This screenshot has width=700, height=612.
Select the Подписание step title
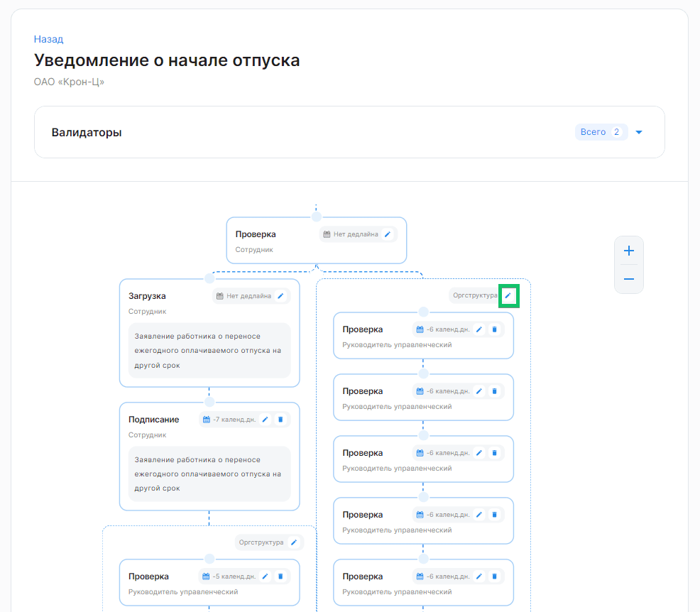pyautogui.click(x=153, y=420)
